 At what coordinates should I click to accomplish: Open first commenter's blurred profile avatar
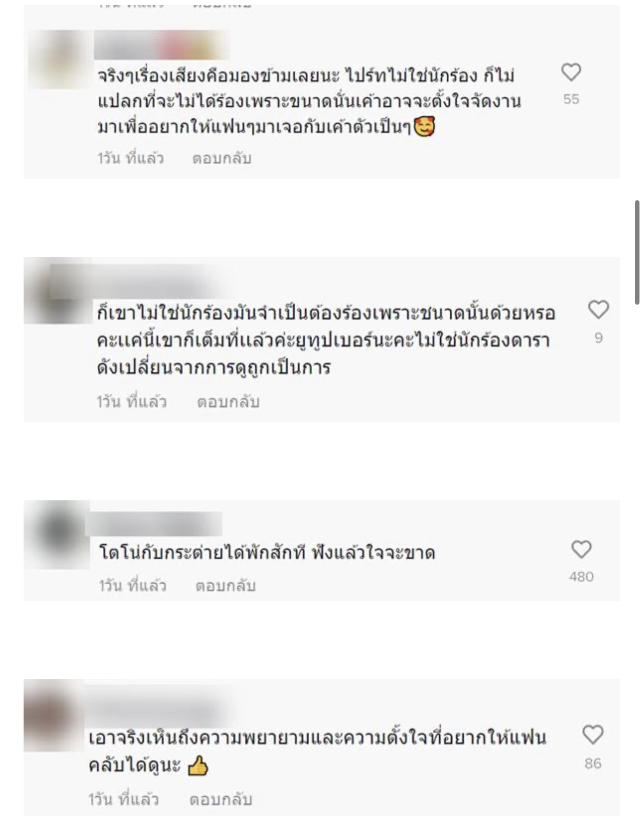[59, 59]
